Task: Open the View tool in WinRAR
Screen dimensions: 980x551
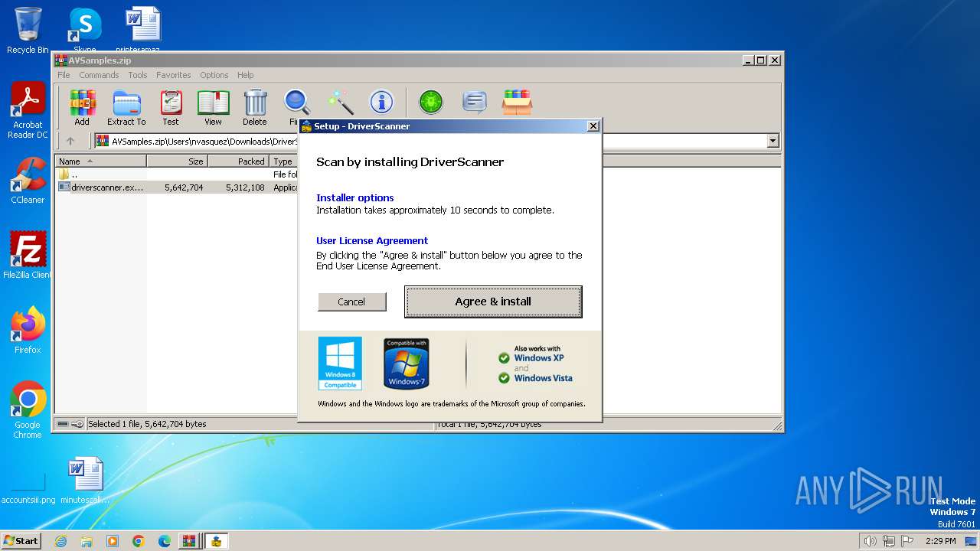Action: pyautogui.click(x=213, y=108)
